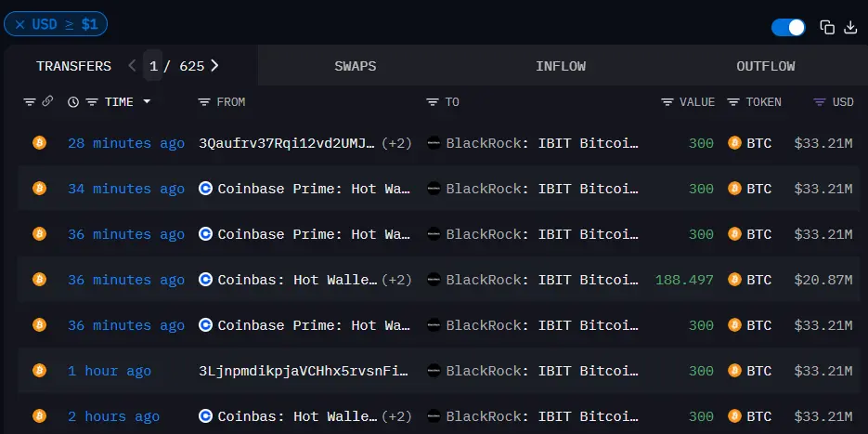Select the 625 total pages text

click(x=191, y=67)
